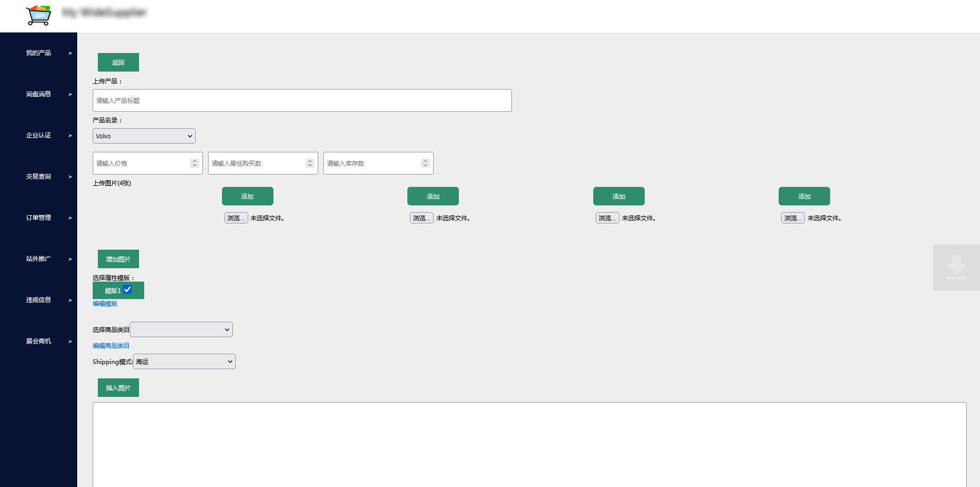980x487 pixels.
Task: Expand the 选择商品类目 dropdown
Action: tap(181, 329)
